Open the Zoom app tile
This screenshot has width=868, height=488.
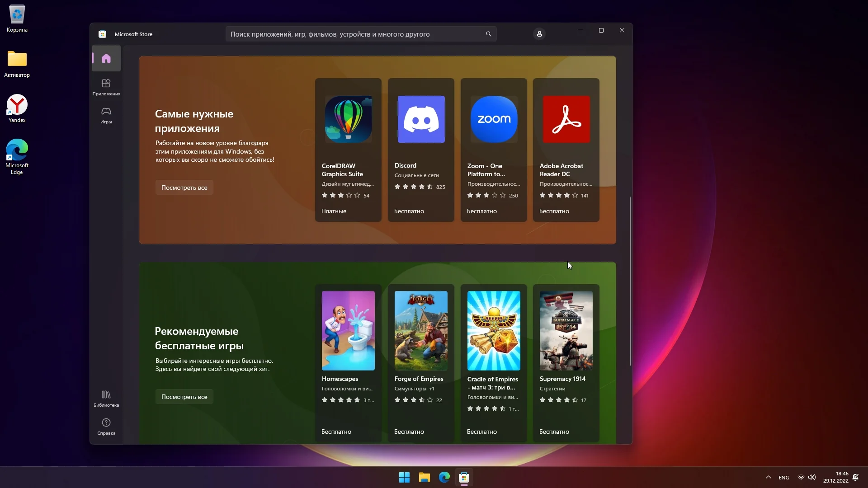[x=494, y=150]
